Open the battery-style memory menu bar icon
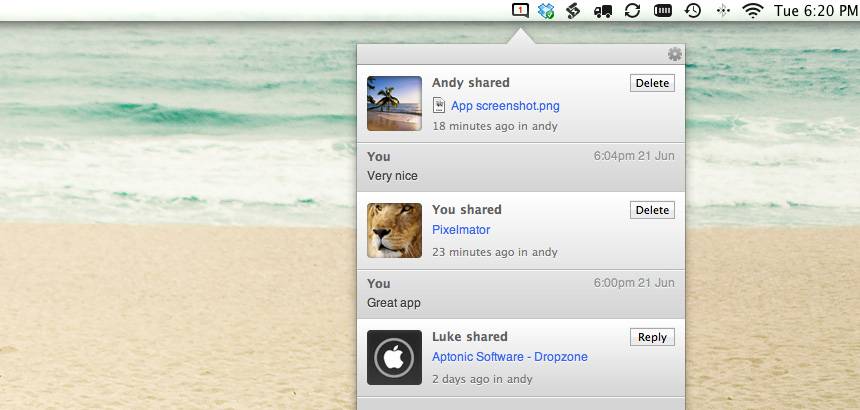 (663, 11)
